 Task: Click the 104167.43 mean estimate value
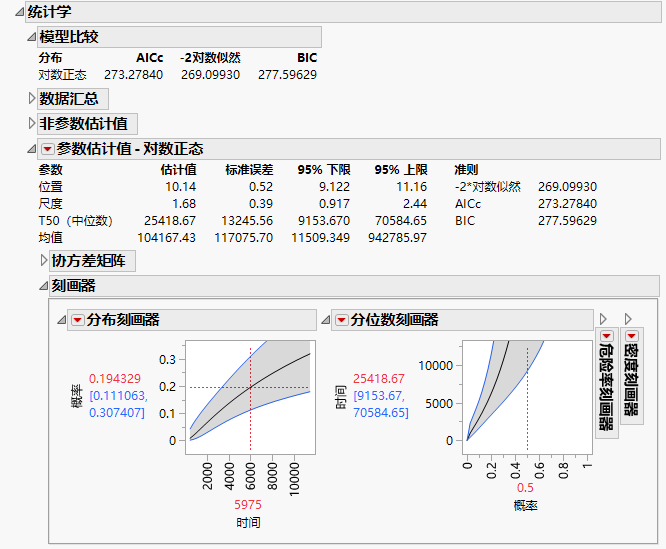click(x=166, y=238)
